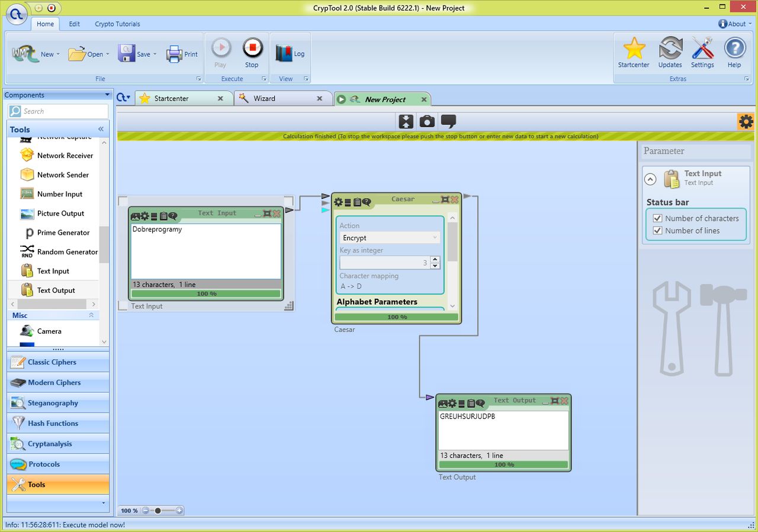
Task: Click inside the Text Input text area
Action: pos(205,251)
